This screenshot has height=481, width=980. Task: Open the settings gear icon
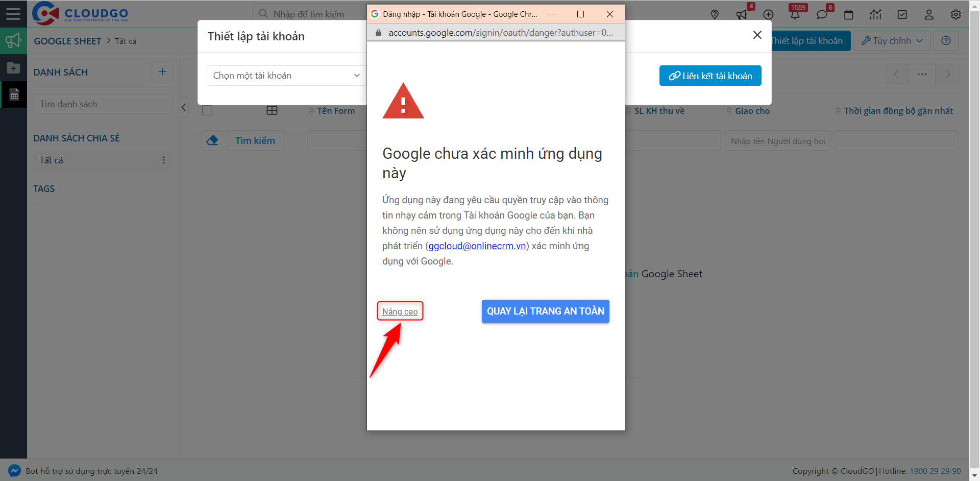click(955, 15)
